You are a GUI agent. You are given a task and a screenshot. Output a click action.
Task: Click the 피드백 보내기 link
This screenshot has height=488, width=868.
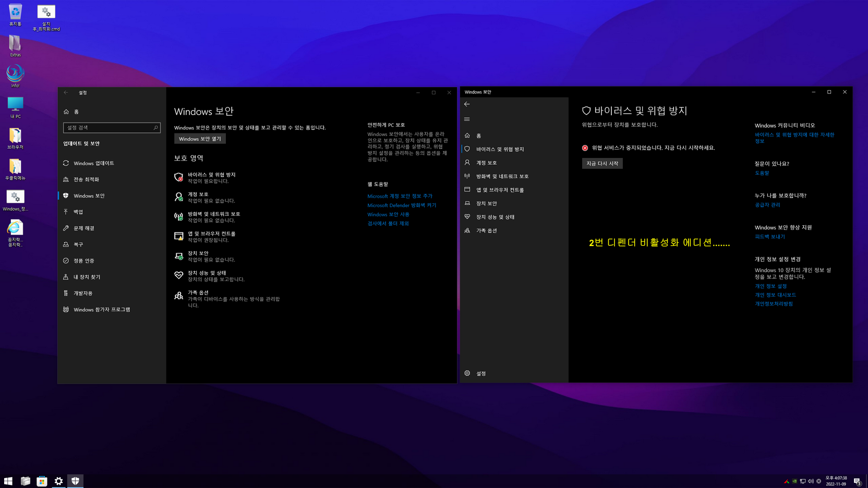[769, 237]
